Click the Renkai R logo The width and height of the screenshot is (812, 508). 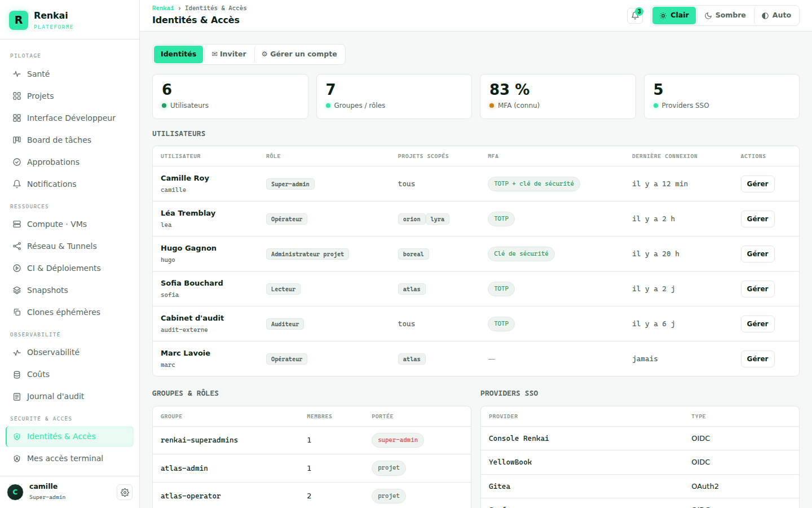click(19, 20)
